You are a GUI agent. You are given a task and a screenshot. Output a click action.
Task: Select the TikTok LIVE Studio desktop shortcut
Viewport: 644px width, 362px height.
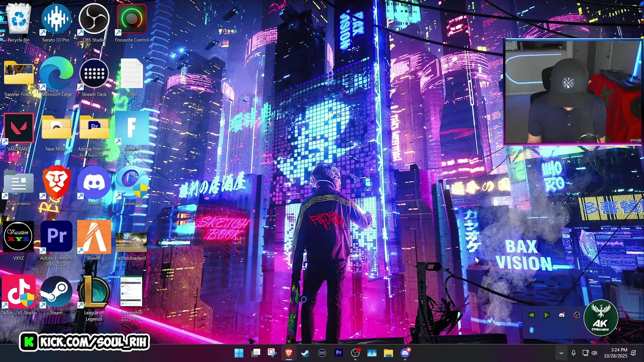(19, 295)
